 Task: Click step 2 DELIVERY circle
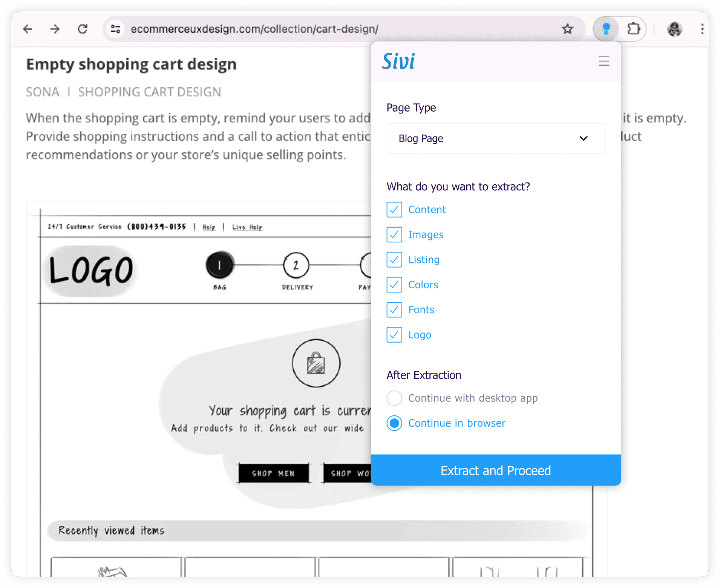click(x=296, y=265)
